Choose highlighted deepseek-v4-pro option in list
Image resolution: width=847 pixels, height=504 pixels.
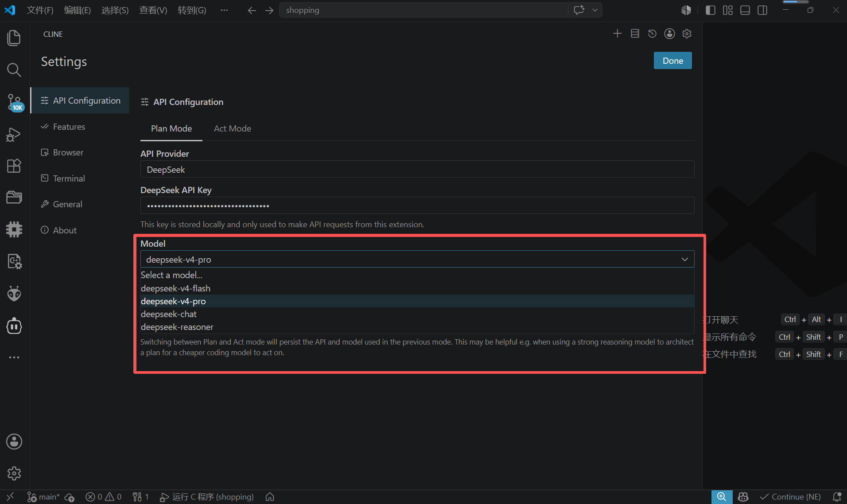point(417,301)
